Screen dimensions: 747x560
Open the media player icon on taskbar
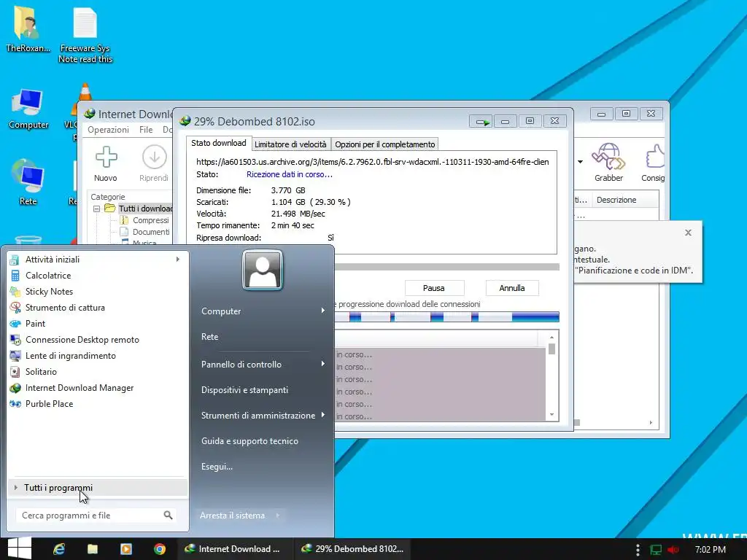tap(126, 549)
